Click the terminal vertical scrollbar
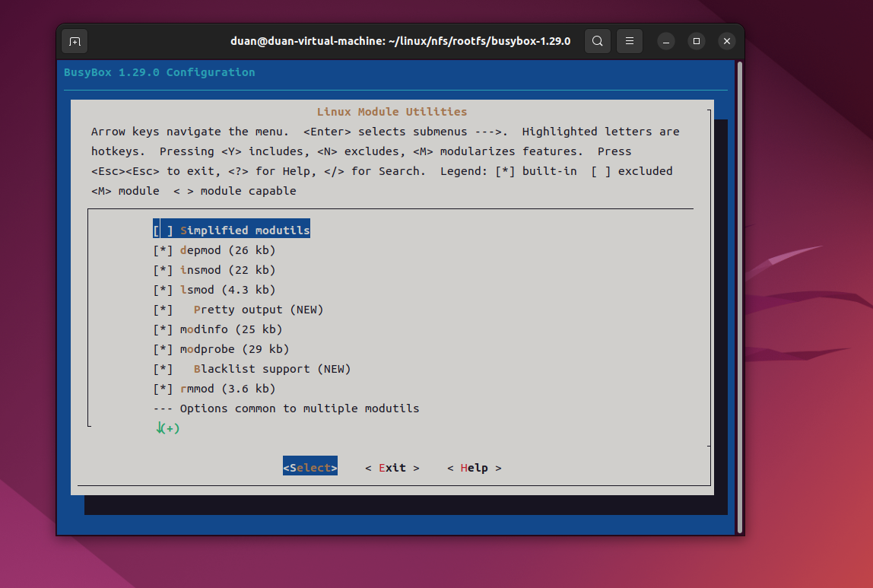This screenshot has height=588, width=873. click(x=740, y=297)
